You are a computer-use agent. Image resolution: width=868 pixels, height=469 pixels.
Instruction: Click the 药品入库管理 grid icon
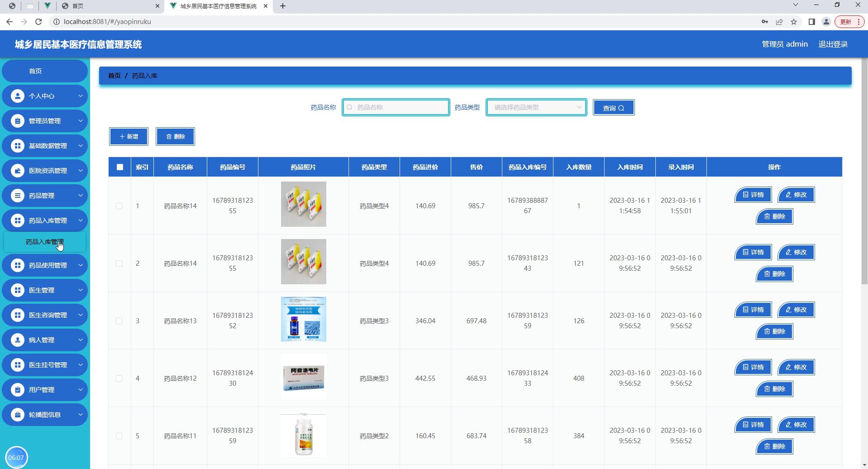18,220
